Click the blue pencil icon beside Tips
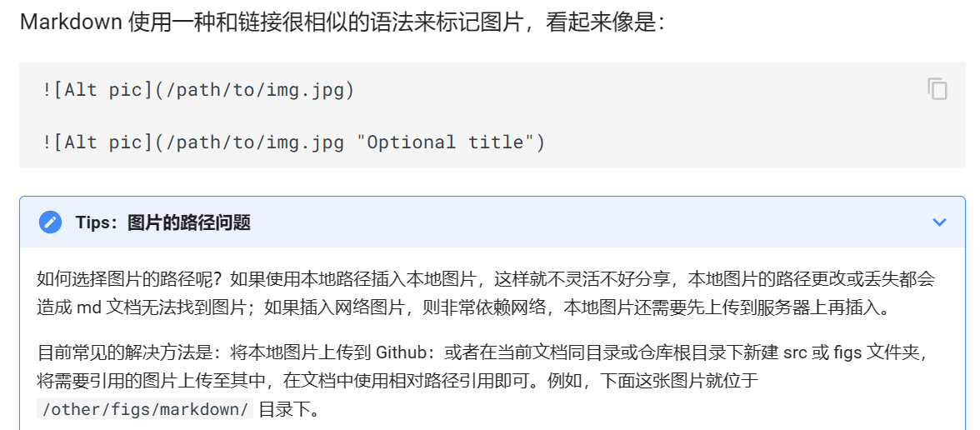 50,222
